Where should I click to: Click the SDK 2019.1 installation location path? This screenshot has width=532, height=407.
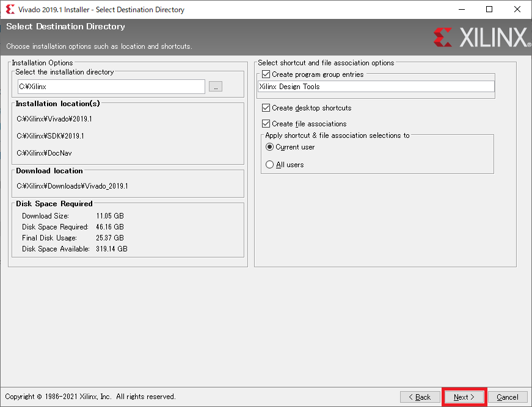coord(51,136)
